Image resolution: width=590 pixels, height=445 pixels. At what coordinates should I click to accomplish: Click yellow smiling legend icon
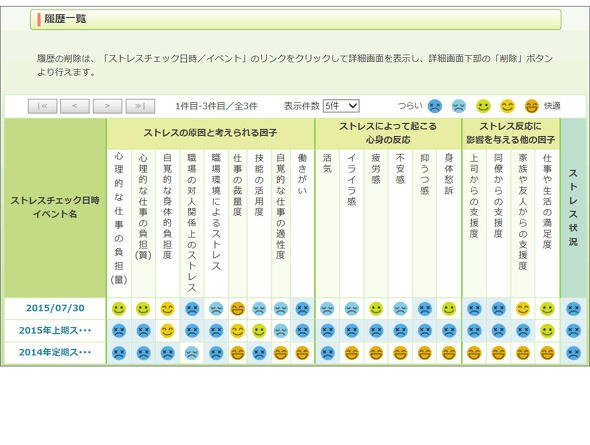(507, 106)
